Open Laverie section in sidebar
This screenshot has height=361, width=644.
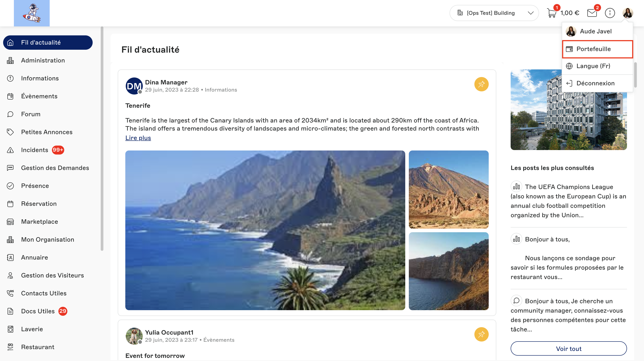tap(32, 329)
